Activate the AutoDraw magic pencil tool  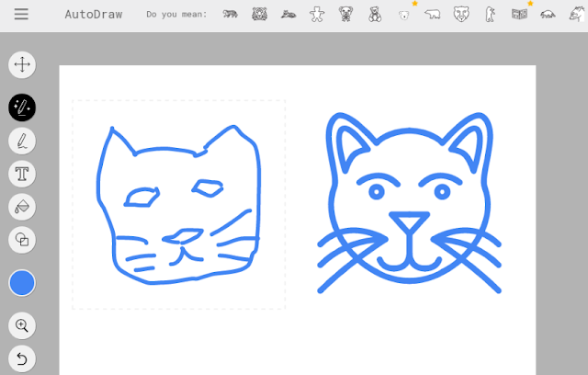pos(22,108)
